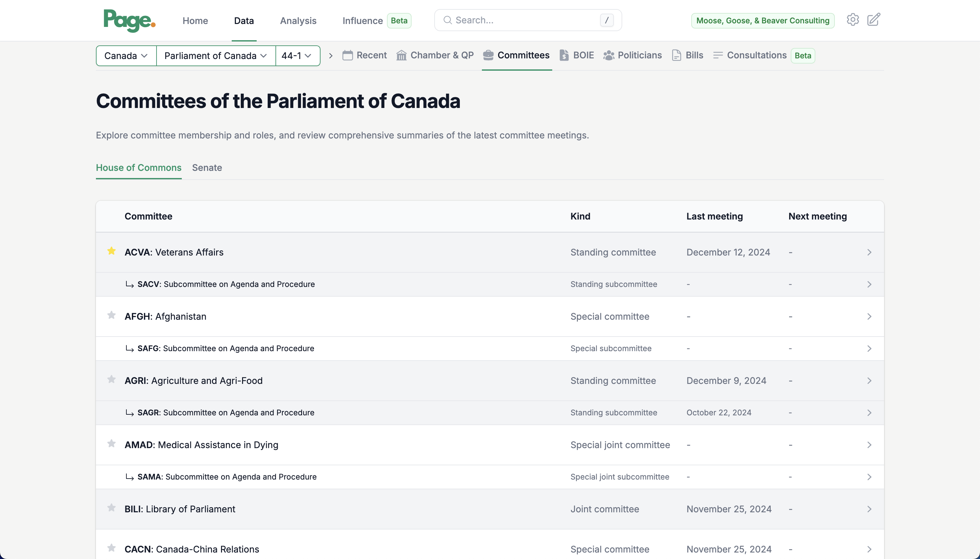Open SACV row chevron arrow
Screen dimensions: 980x559
869,284
